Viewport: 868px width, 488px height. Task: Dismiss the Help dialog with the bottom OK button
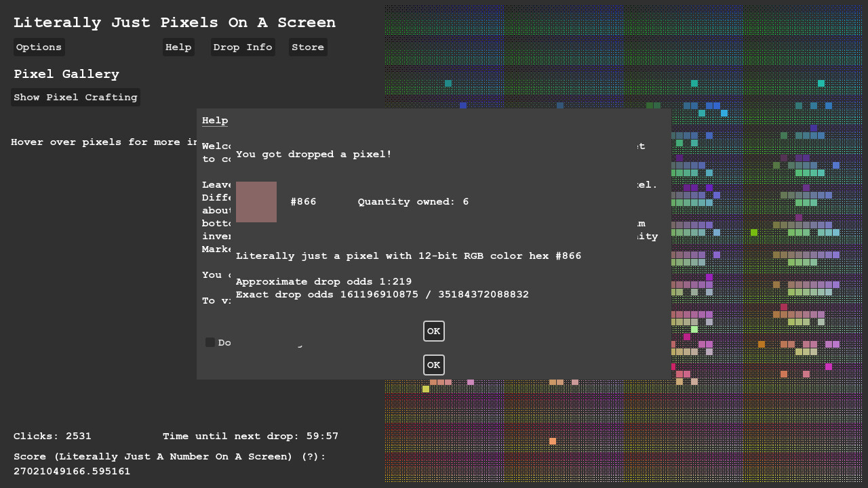point(434,365)
